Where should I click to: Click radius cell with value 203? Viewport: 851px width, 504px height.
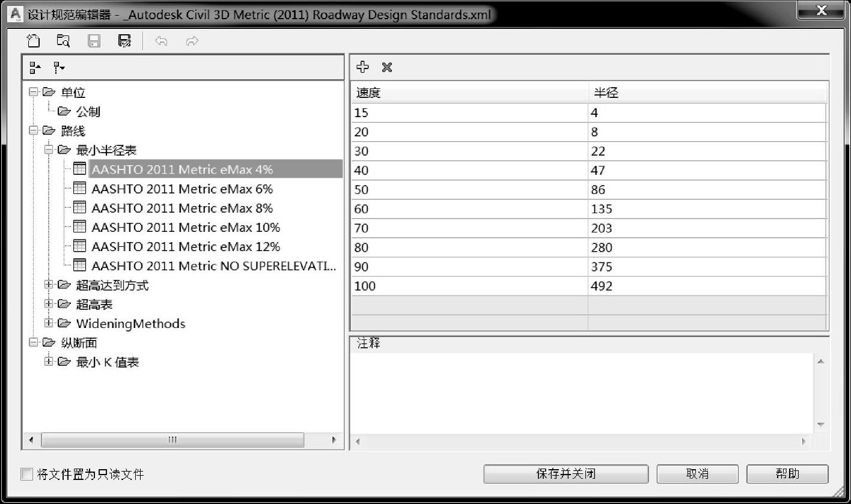(x=707, y=228)
